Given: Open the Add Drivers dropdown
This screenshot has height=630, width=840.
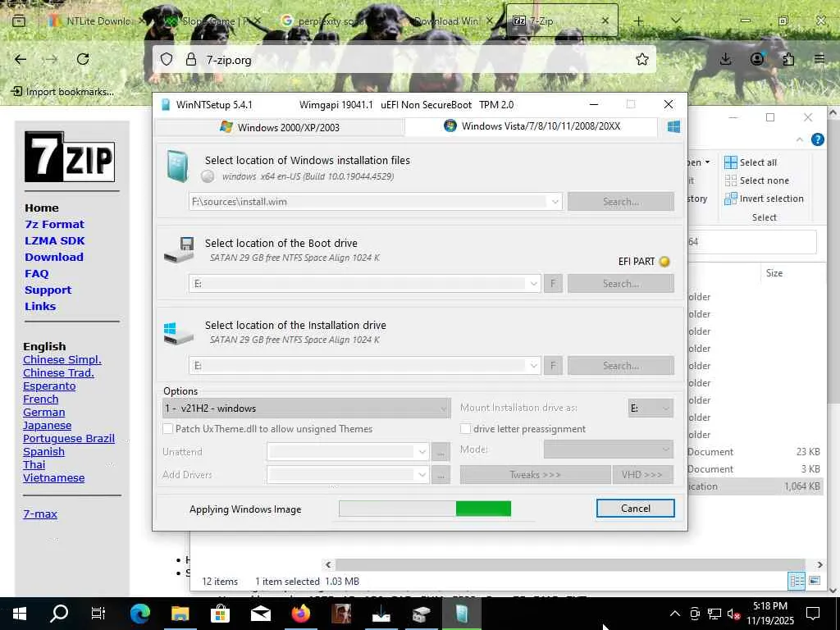Looking at the screenshot, I should click(348, 475).
